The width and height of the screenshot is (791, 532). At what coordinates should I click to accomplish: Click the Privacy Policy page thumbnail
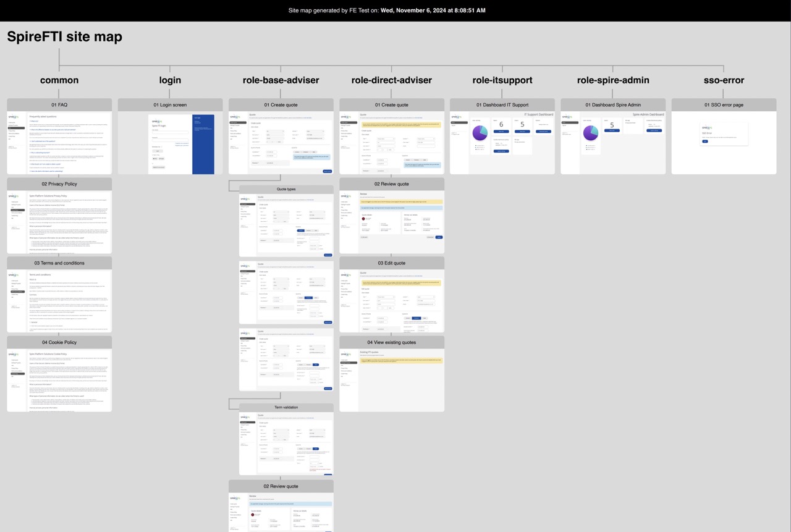point(59,222)
